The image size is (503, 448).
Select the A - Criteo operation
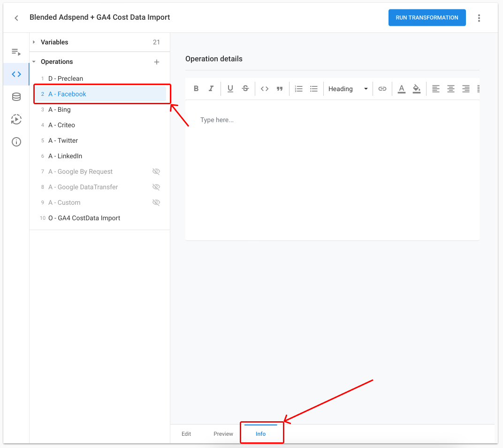click(x=100, y=125)
